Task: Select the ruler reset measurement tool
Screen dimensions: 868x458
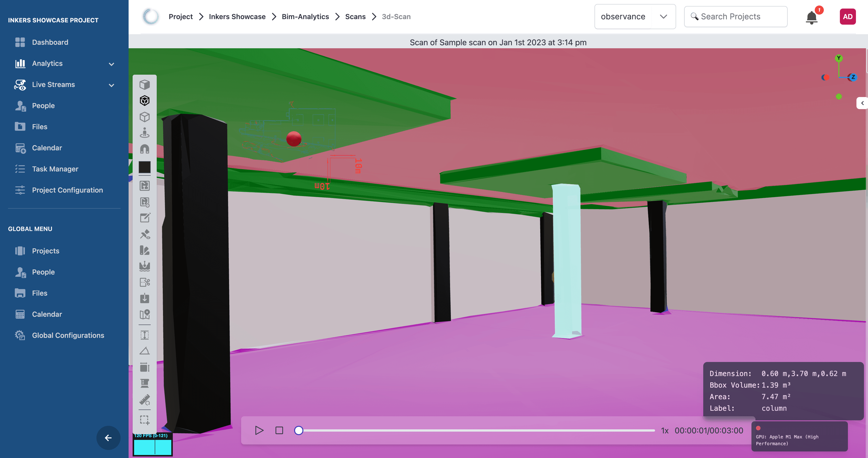Action: tap(145, 400)
